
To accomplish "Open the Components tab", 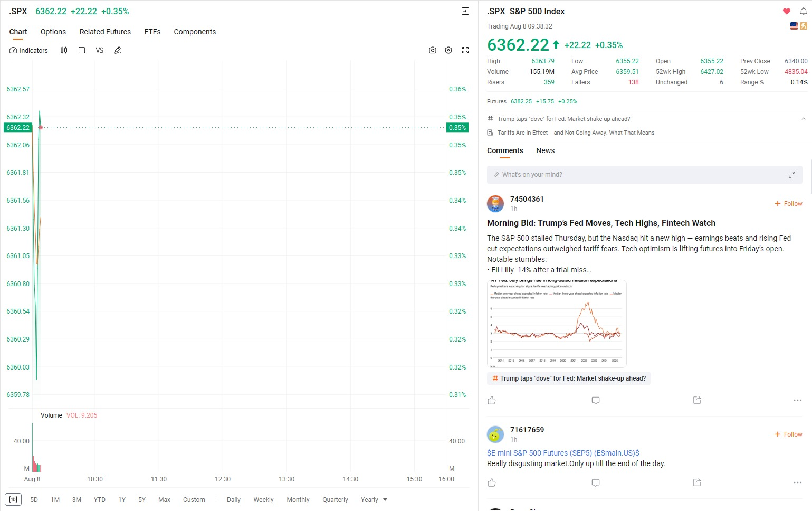I will (x=195, y=32).
